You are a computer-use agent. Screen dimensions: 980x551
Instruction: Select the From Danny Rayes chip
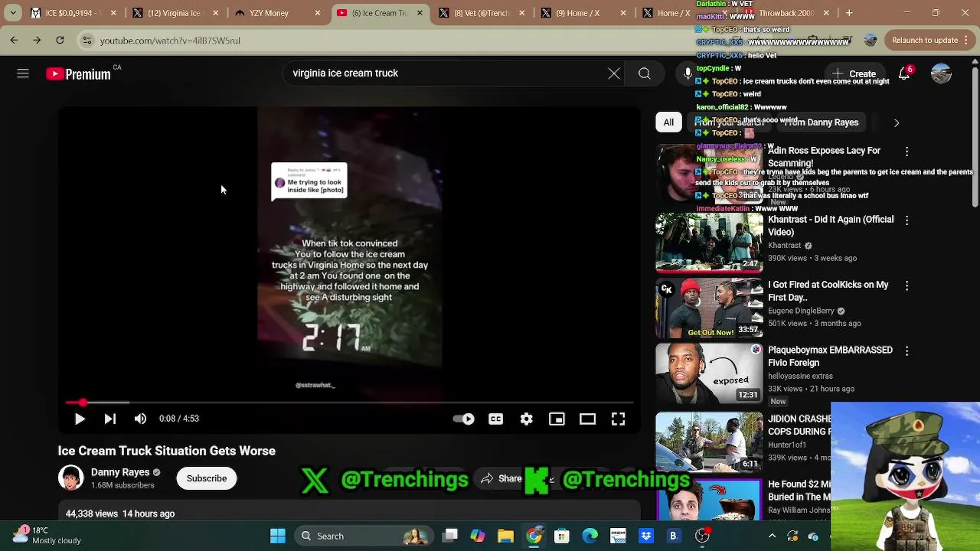[x=821, y=122]
